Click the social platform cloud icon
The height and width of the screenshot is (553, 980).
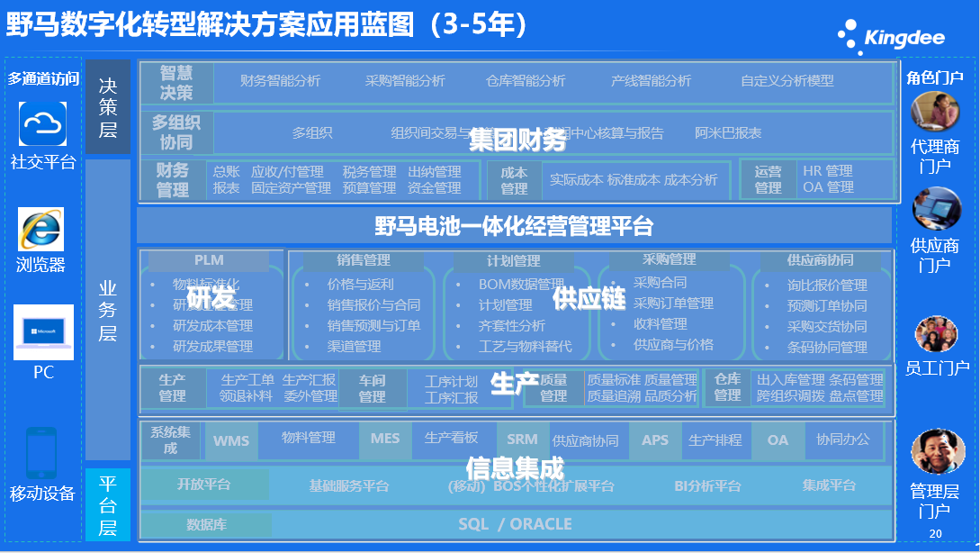(43, 123)
